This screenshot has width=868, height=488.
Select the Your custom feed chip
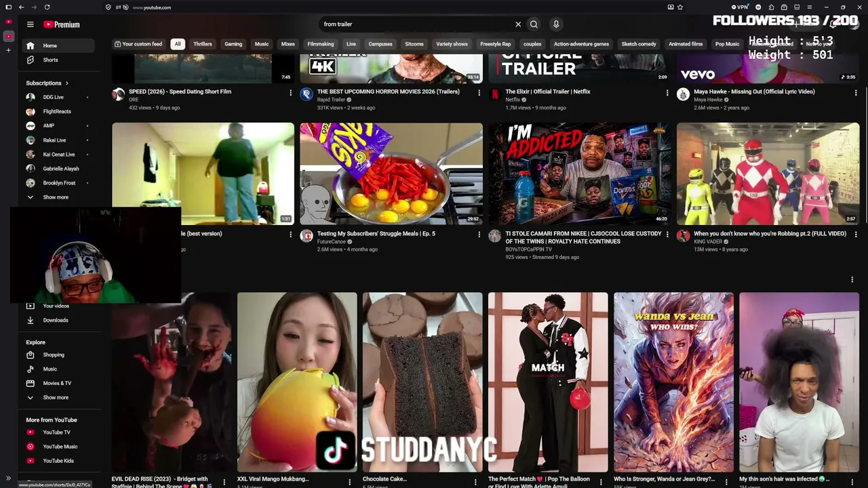click(x=138, y=44)
